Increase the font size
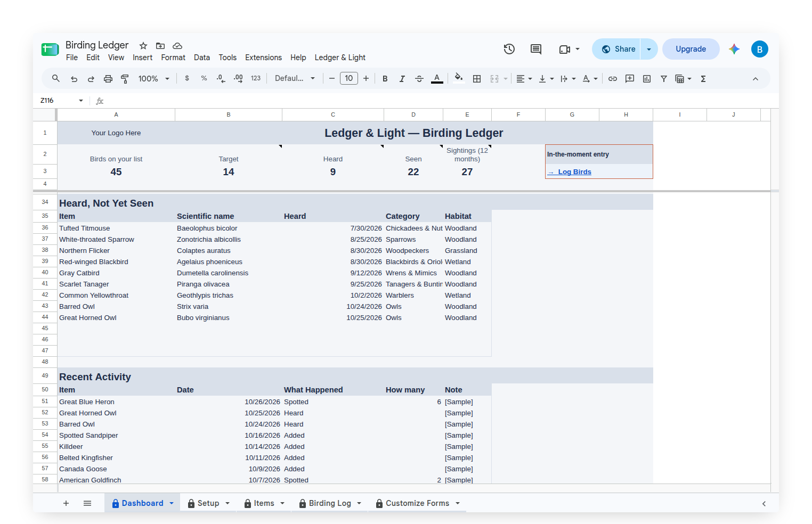This screenshot has height=524, width=812. [366, 79]
